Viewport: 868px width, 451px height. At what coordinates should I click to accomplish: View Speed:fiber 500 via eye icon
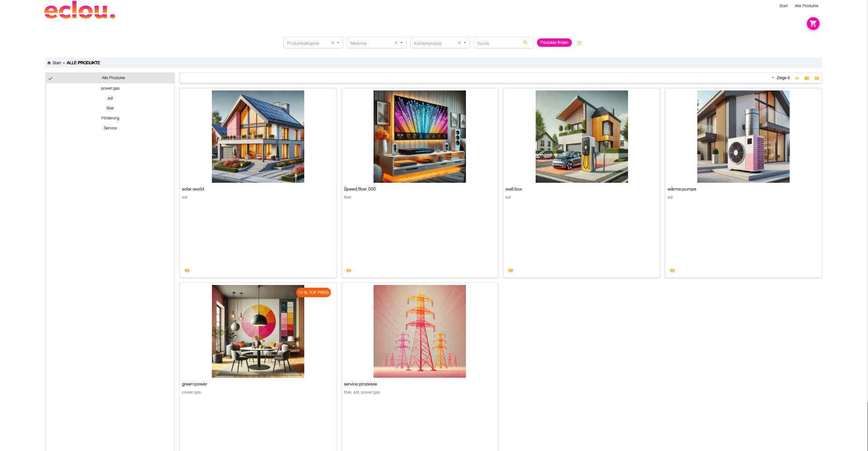[x=349, y=271]
